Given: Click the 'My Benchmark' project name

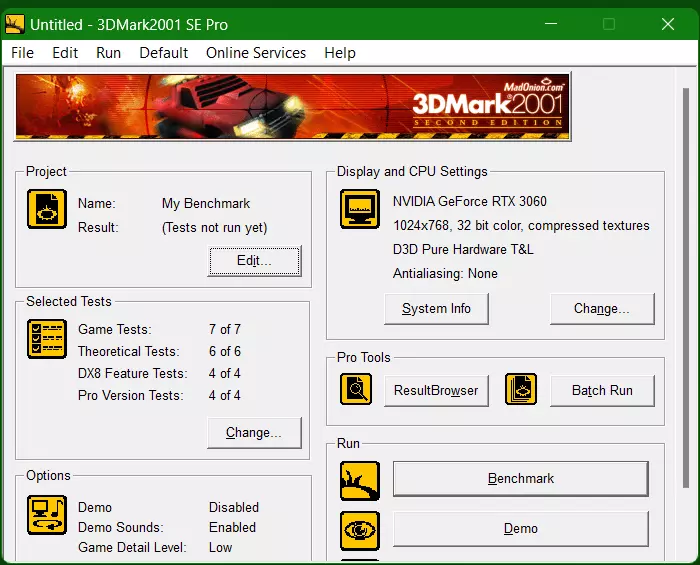Looking at the screenshot, I should [x=206, y=204].
